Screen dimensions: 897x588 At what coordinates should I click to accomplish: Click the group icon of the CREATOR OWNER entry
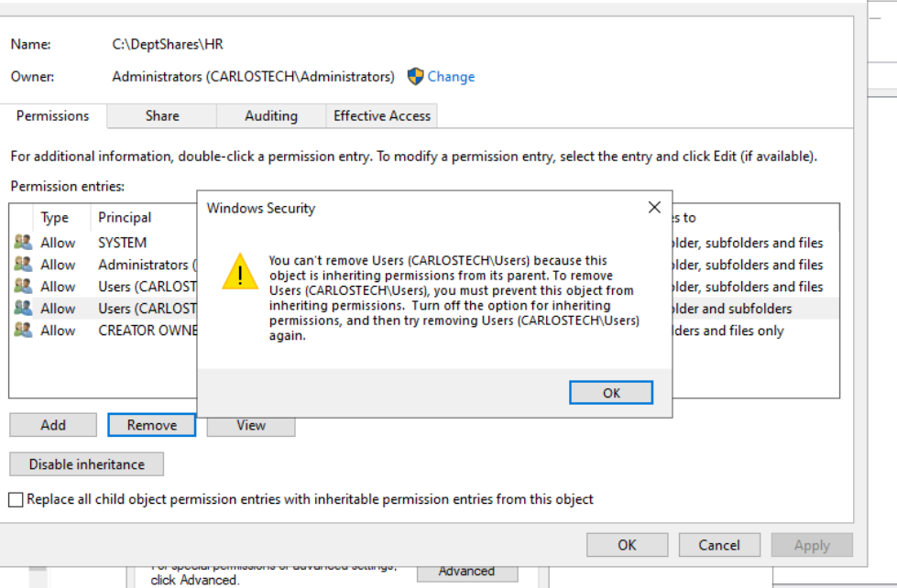tap(23, 331)
